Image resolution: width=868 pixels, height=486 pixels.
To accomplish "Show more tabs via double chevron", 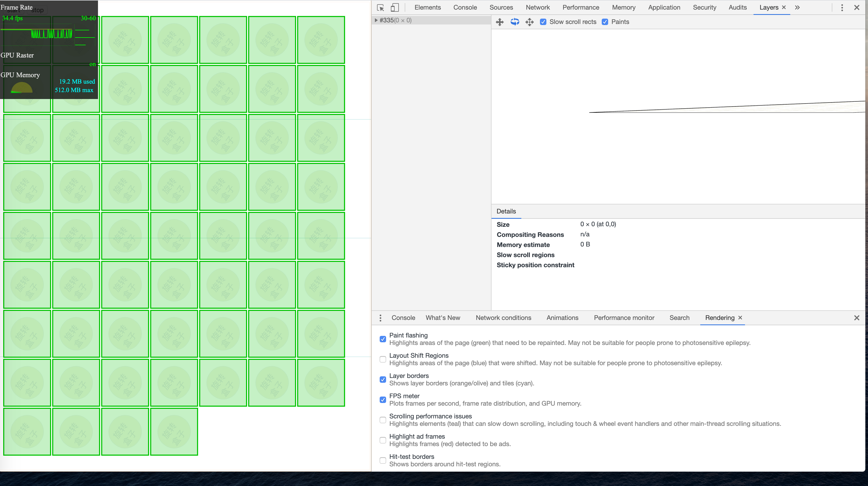I will 797,7.
